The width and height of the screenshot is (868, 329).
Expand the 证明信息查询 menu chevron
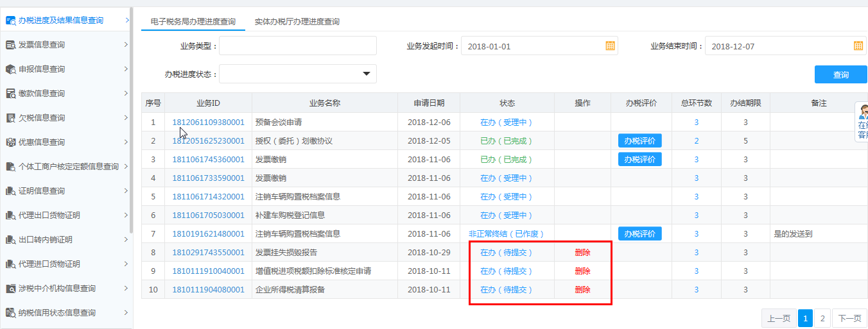pyautogui.click(x=126, y=190)
